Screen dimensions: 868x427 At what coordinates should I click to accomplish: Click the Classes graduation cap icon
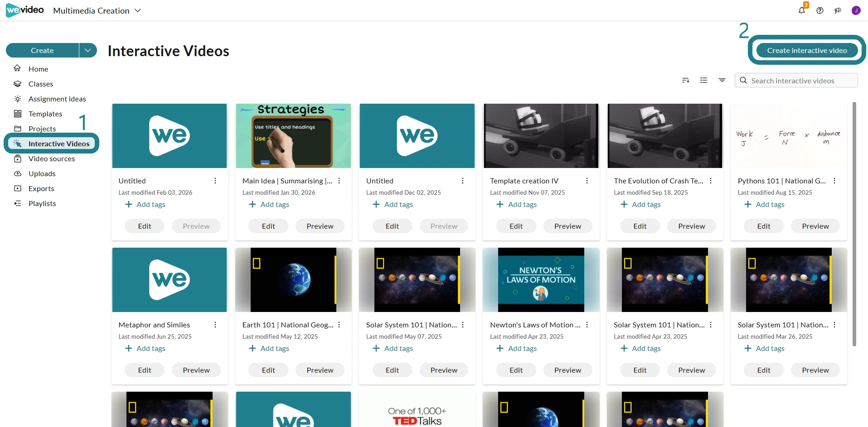pyautogui.click(x=17, y=84)
